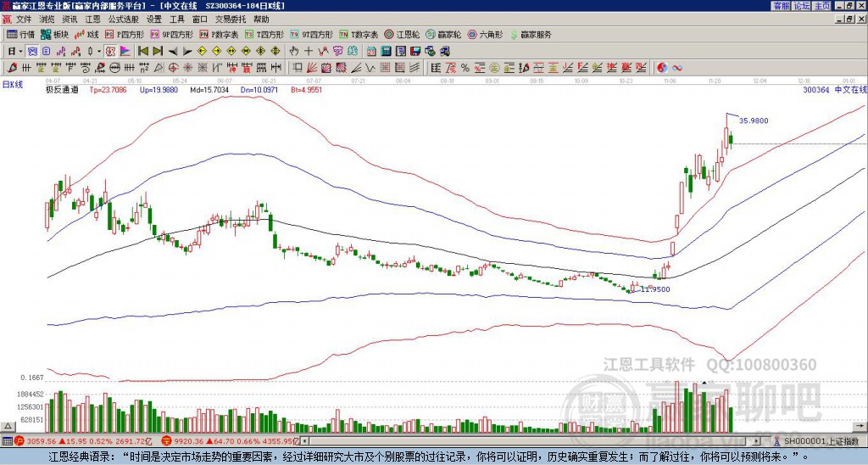868x465 pixels.
Task: Open the T数字表 tool
Action: click(x=359, y=34)
